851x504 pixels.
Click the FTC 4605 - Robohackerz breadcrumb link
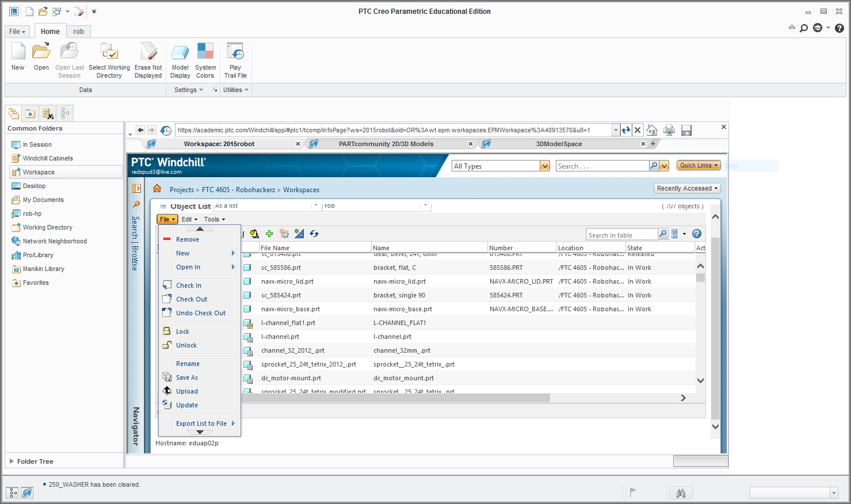coord(239,190)
